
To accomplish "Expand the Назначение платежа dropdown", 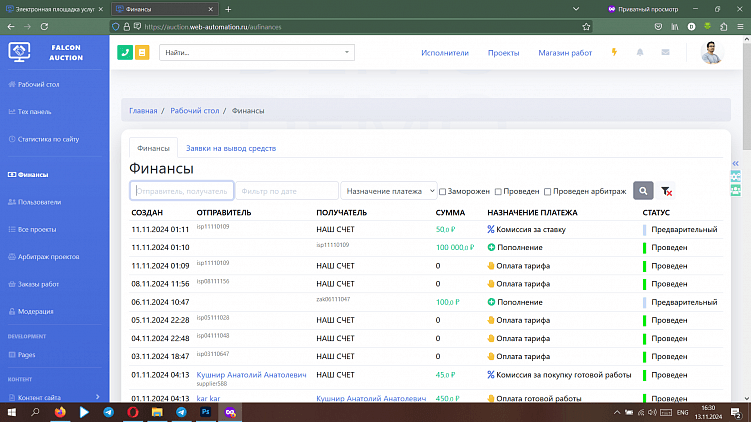I will click(389, 190).
